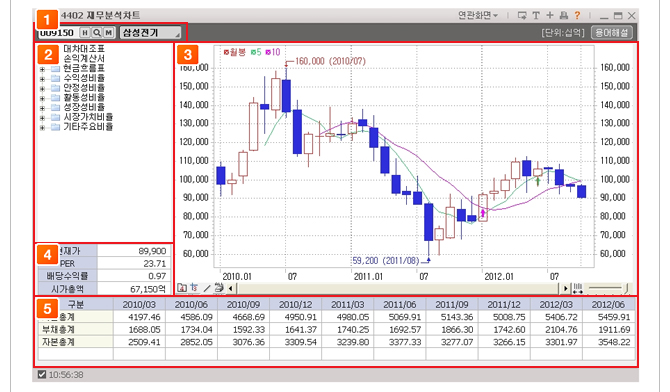The height and width of the screenshot is (392, 670).
Task: Expand the 성장성비율 tree node
Action: coord(42,108)
